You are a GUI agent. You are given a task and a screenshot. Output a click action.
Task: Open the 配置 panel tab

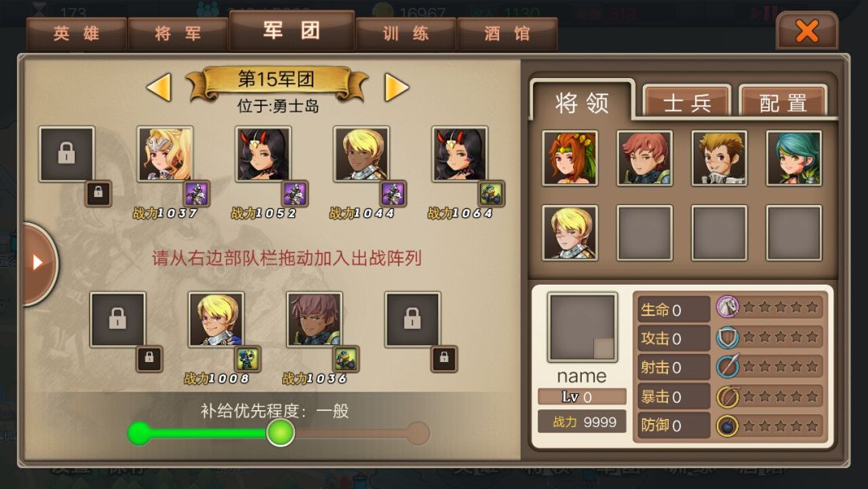(784, 102)
